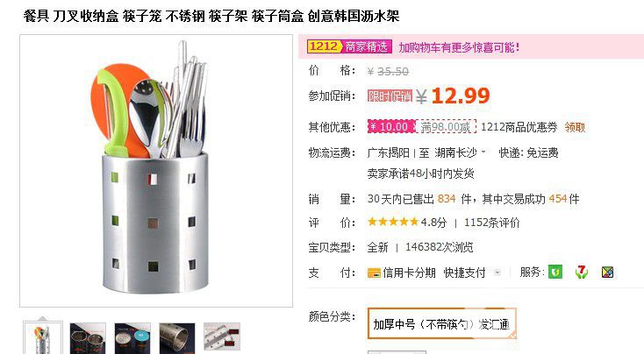Click the credit card installment icon

[374, 273]
